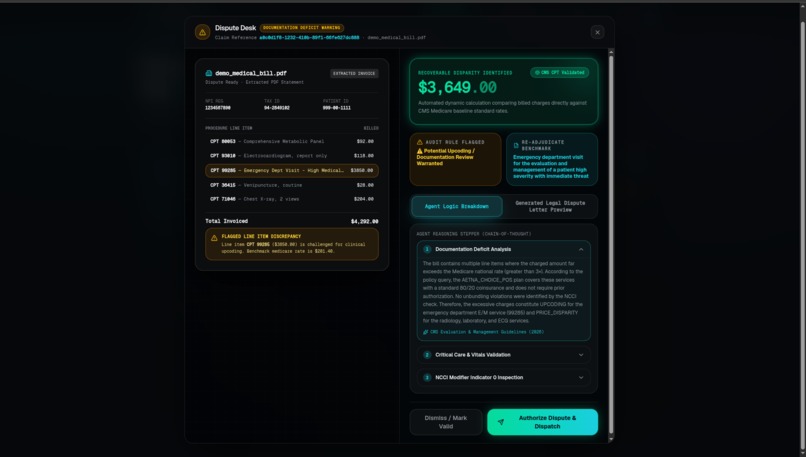
Task: Click the Tax ID value
Action: coord(277,108)
